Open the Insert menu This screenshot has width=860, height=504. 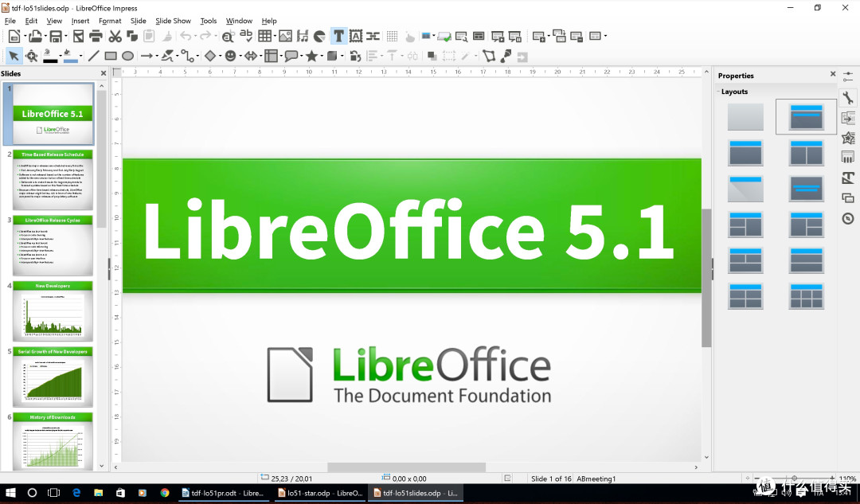(x=80, y=21)
